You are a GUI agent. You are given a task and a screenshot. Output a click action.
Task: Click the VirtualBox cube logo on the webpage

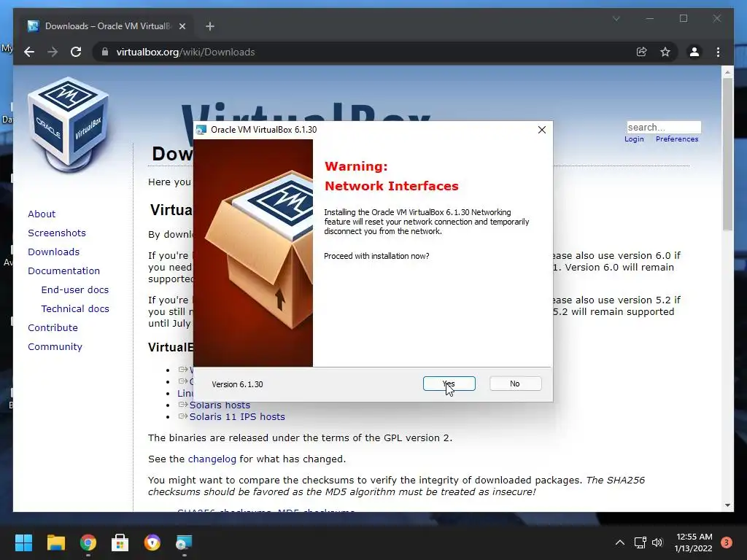69,125
